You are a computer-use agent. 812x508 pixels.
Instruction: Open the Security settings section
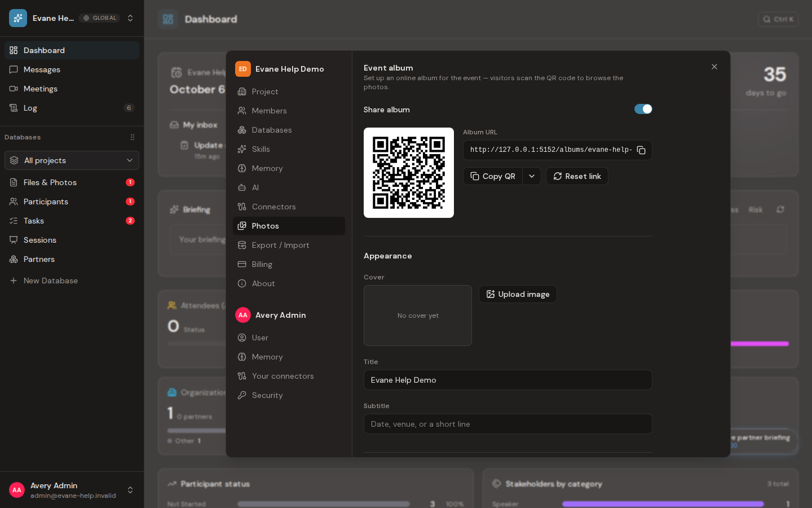[x=289, y=395]
